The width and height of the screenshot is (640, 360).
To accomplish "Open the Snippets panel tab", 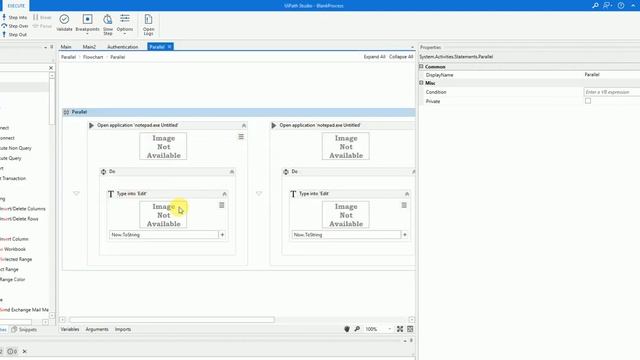I will click(24, 329).
